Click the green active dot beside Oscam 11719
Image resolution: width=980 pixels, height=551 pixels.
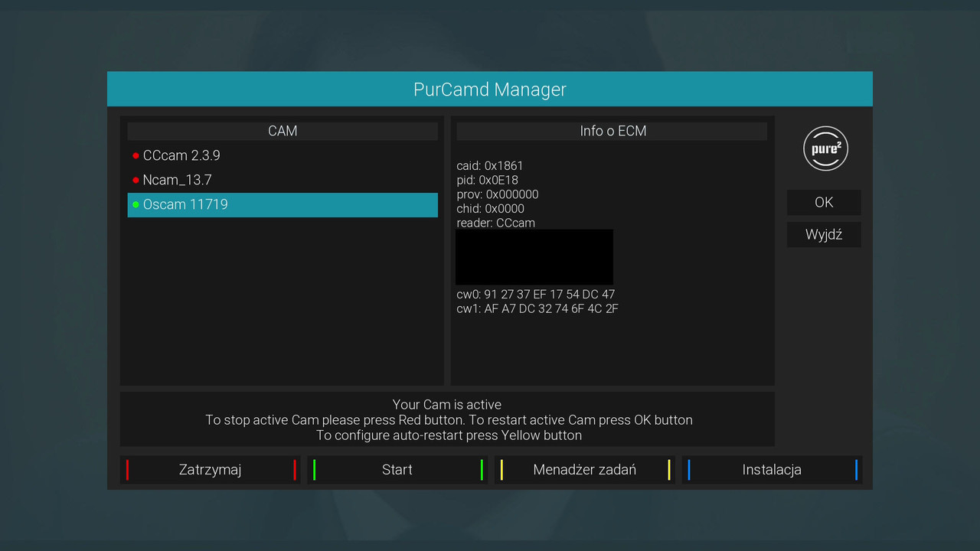coord(136,204)
